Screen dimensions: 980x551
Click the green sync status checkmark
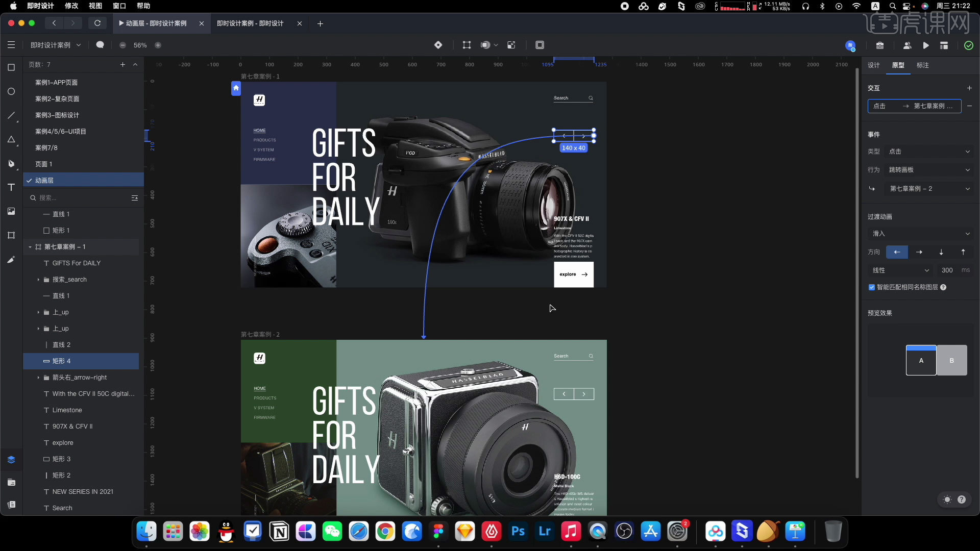(x=968, y=45)
